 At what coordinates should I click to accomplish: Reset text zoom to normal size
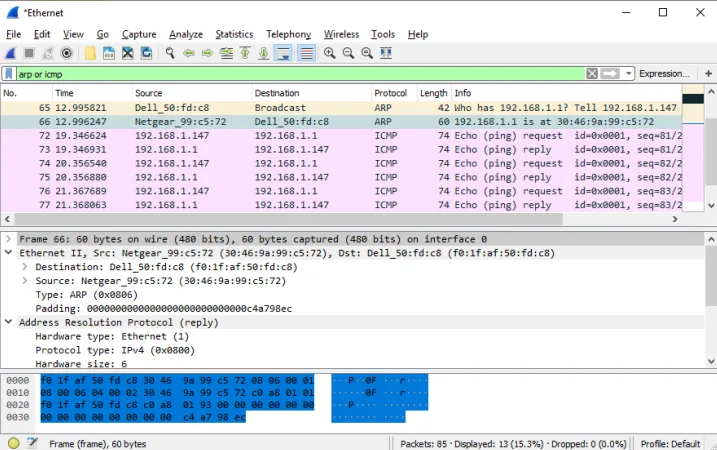pos(367,53)
